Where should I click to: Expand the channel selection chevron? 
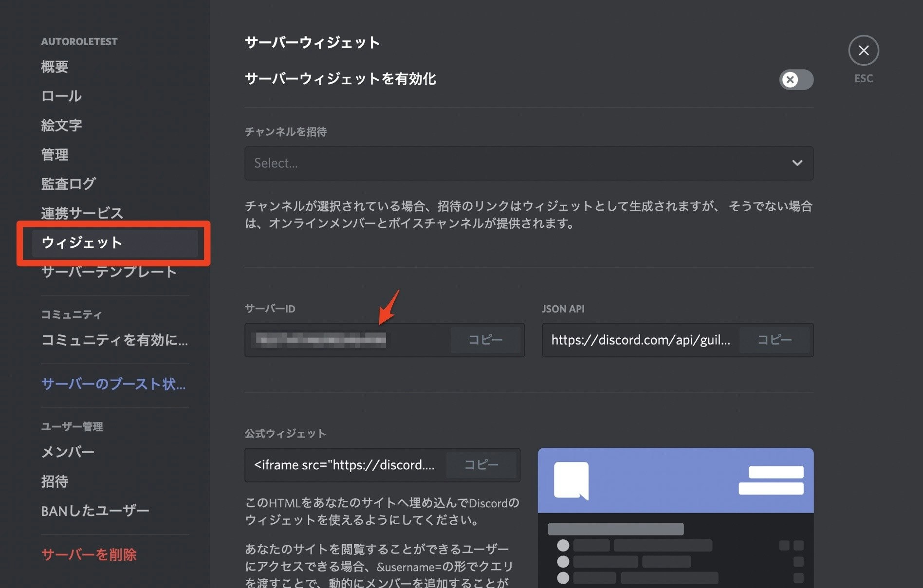pos(797,163)
